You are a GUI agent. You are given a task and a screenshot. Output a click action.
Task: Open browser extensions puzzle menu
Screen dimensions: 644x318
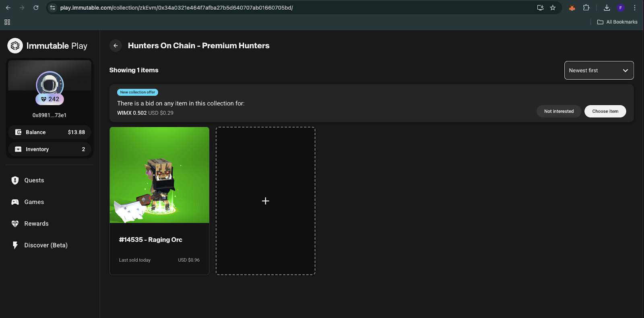pyautogui.click(x=586, y=8)
